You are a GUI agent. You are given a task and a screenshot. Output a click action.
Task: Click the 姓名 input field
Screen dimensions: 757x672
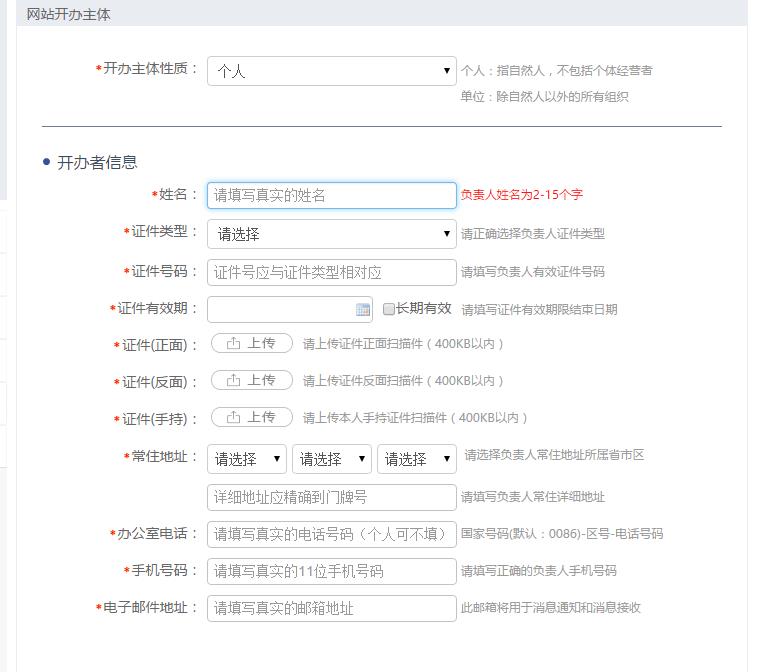tap(331, 196)
